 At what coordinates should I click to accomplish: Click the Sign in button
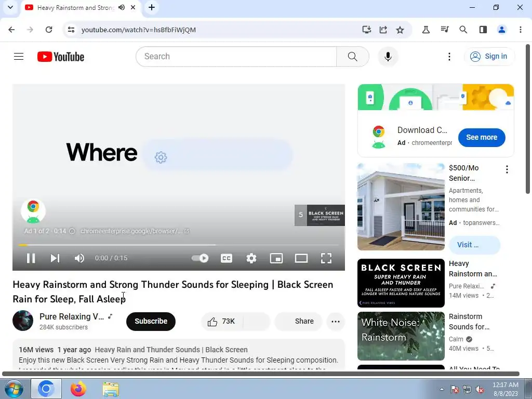tap(489, 56)
